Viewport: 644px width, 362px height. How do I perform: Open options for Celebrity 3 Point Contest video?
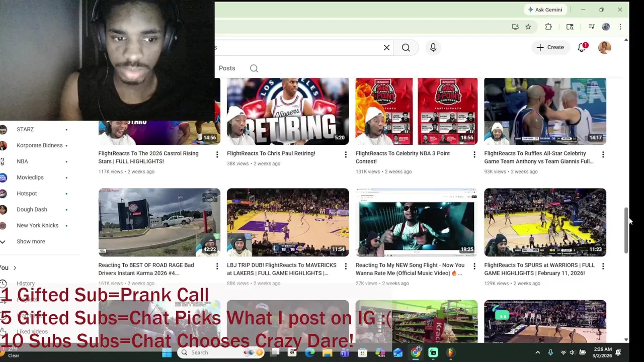[474, 155]
